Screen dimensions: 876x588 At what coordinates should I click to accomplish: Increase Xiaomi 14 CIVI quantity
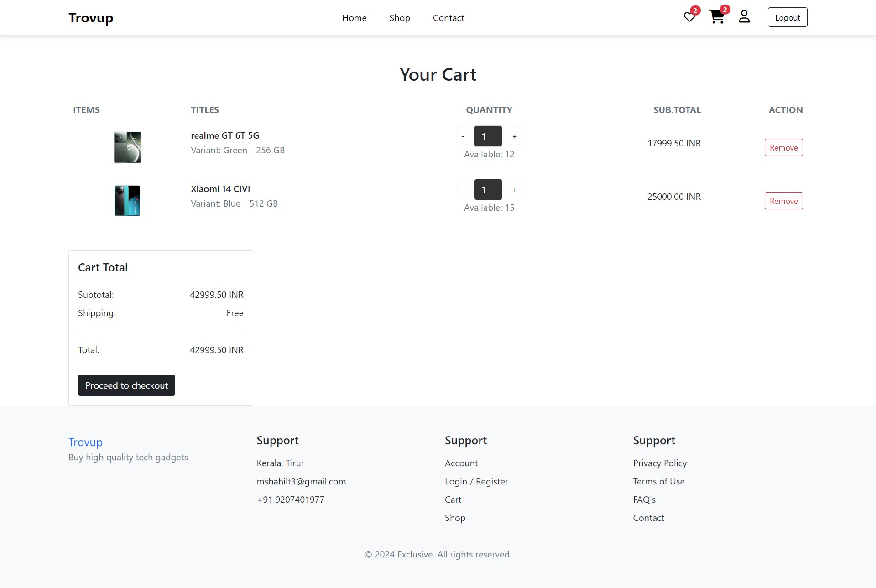point(515,190)
